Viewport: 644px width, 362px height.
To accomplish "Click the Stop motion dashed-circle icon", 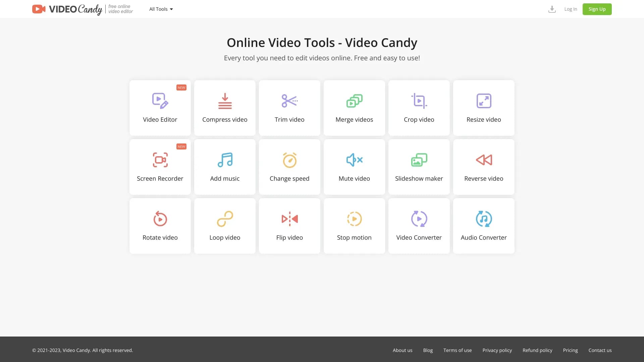I will [354, 219].
